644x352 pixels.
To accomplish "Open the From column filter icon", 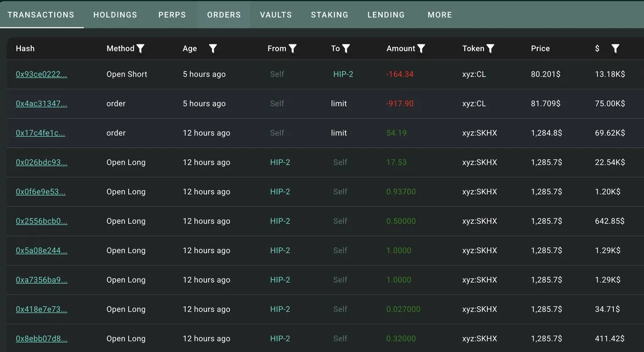I will 292,49.
